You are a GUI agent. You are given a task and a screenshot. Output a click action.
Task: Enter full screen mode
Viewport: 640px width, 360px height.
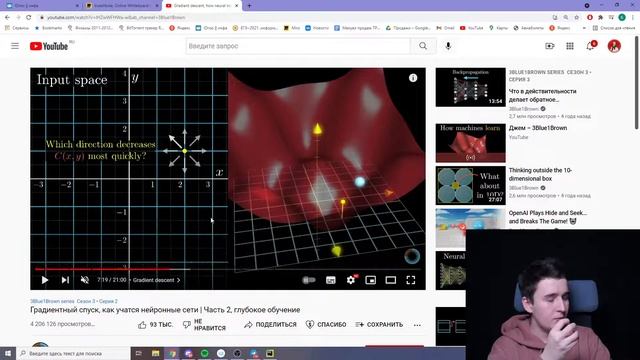coord(411,280)
